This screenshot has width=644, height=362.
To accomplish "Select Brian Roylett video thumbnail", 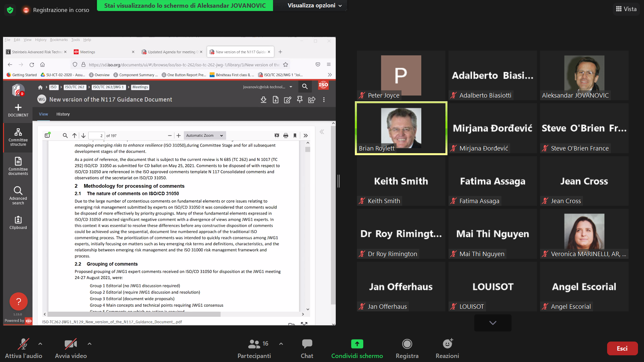I will (401, 128).
